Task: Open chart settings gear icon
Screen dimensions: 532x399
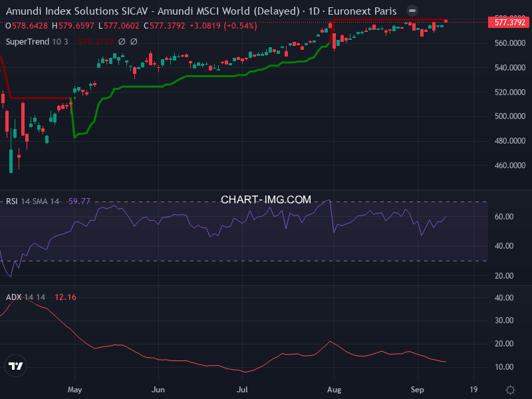Action: click(510, 390)
